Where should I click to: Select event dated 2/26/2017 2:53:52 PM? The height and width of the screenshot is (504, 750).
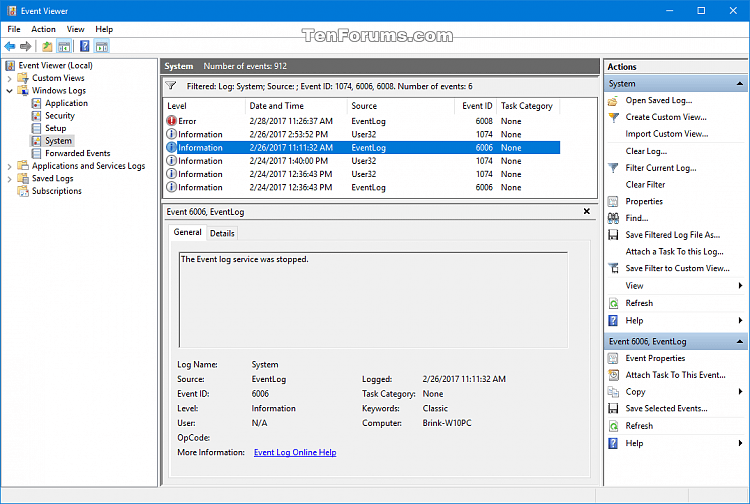(x=362, y=134)
